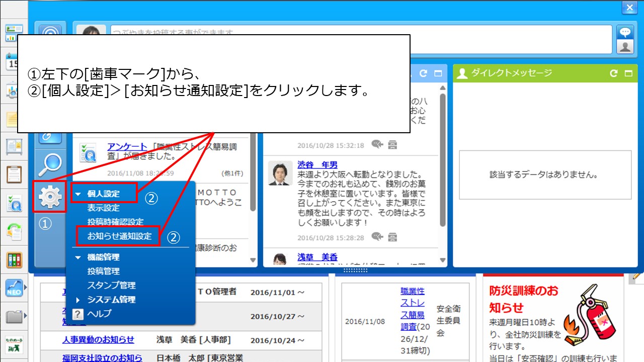Open the folder icon in left bar
The height and width of the screenshot is (362, 644).
[x=14, y=317]
